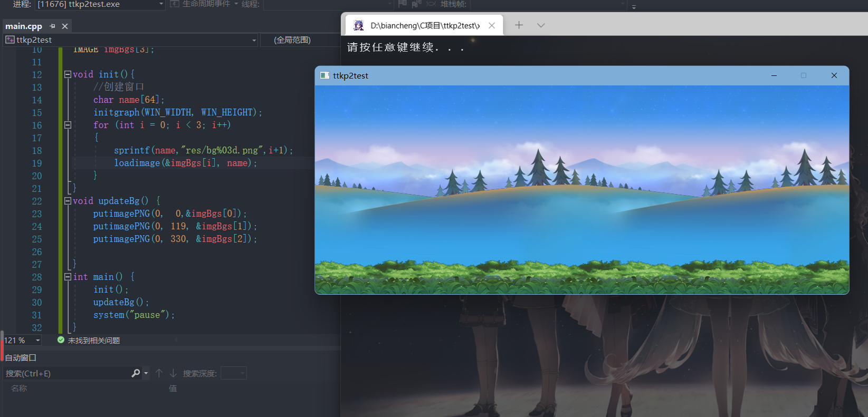Close the main.cpp tab
868x417 pixels.
click(x=65, y=26)
